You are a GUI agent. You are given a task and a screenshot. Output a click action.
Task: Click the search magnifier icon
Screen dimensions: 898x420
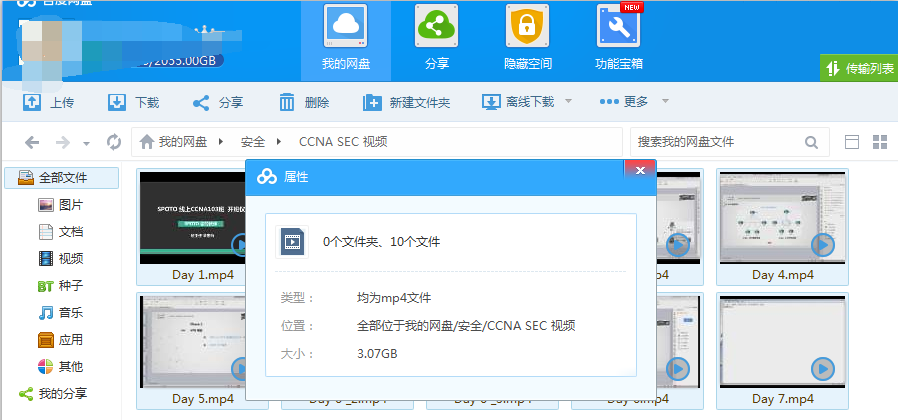[x=811, y=142]
